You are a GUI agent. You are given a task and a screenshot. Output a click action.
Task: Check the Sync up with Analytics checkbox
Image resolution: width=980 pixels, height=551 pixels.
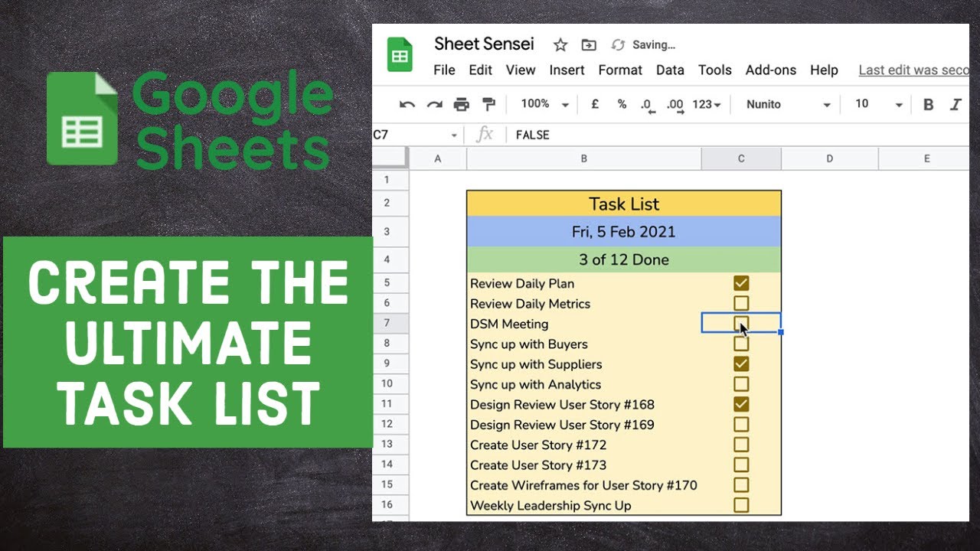(741, 383)
